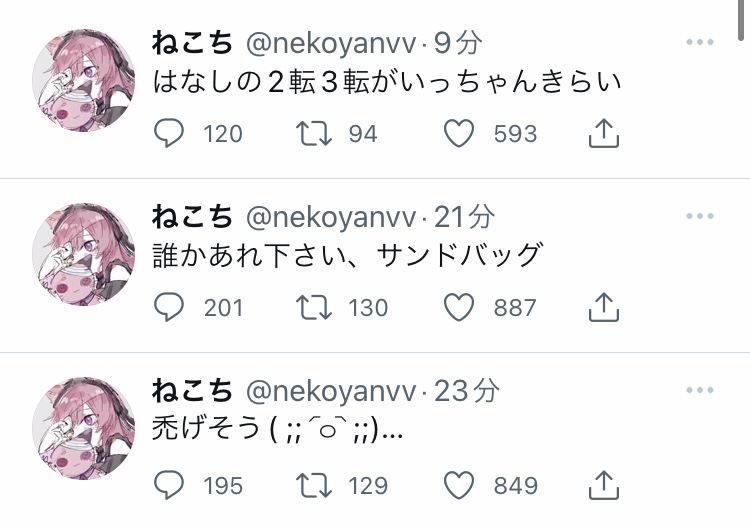Retweet the tweet with 130 retweets
This screenshot has height=526, width=750.
(315, 308)
